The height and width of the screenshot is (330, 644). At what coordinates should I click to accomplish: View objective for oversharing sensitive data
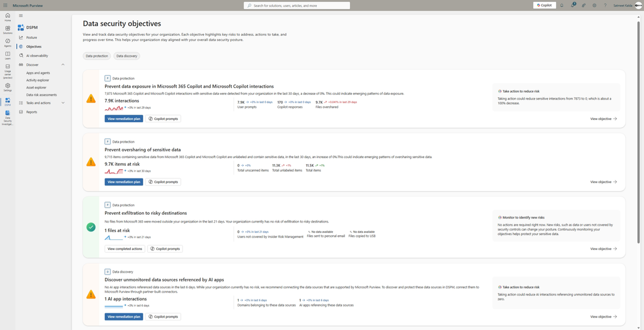(x=603, y=182)
